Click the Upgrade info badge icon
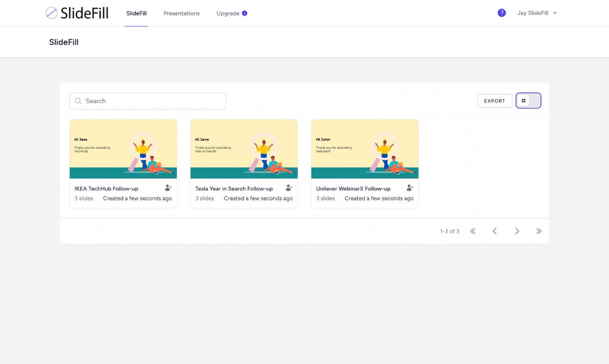 point(245,13)
